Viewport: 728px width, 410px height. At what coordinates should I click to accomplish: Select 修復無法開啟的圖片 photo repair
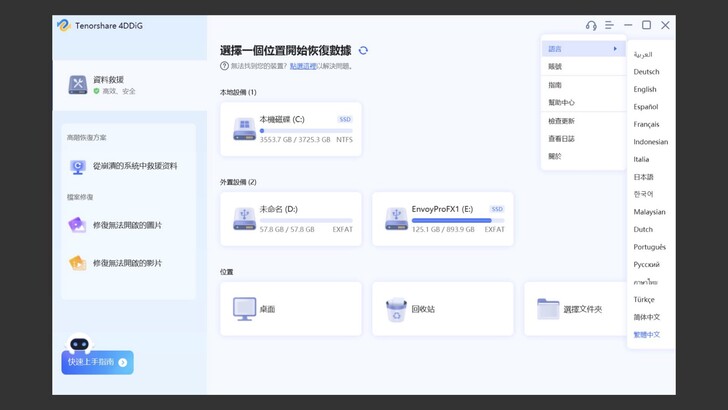(127, 225)
